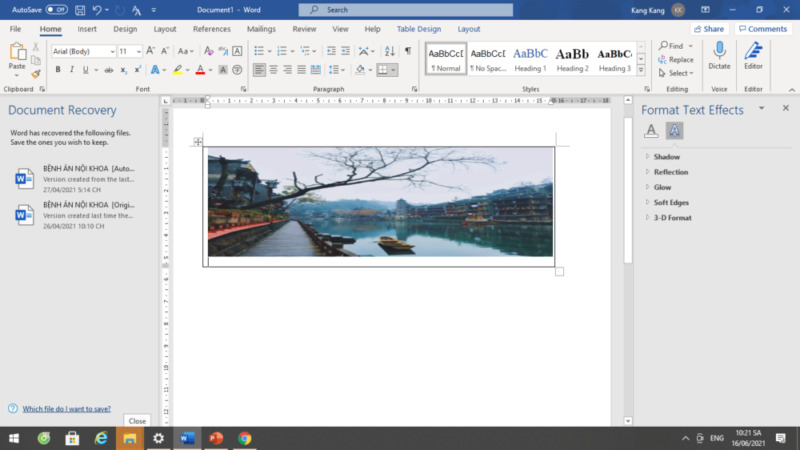The height and width of the screenshot is (450, 800).
Task: Undo the last action
Action: pyautogui.click(x=96, y=10)
